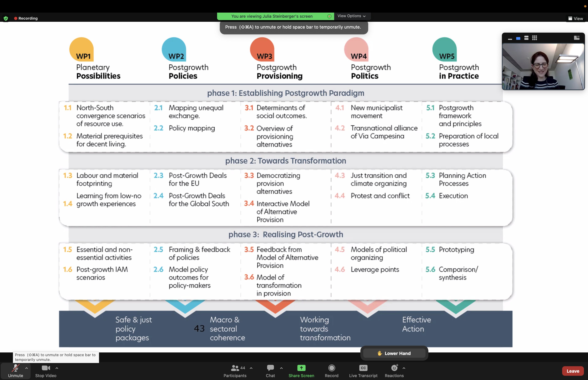
Task: Click the 'Postgrowth Policies' heading
Action: coord(189,72)
